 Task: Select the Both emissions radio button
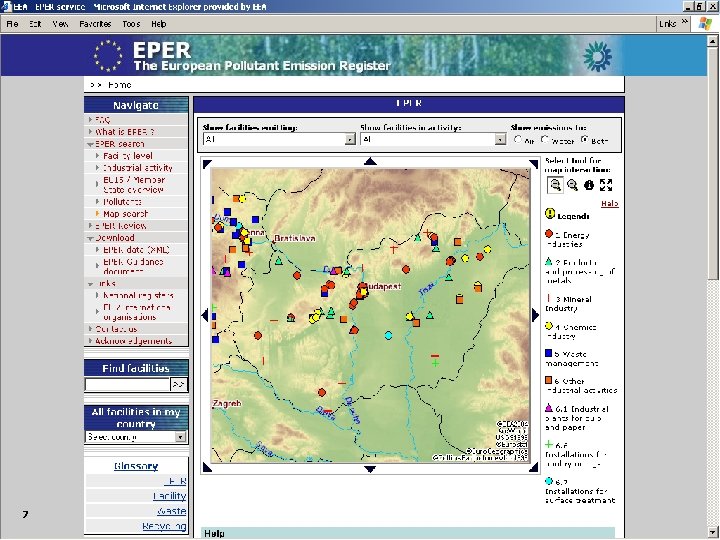585,139
